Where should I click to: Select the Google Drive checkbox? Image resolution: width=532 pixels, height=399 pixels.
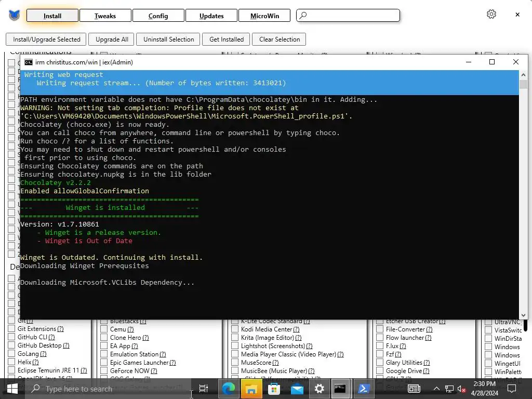[380, 371]
